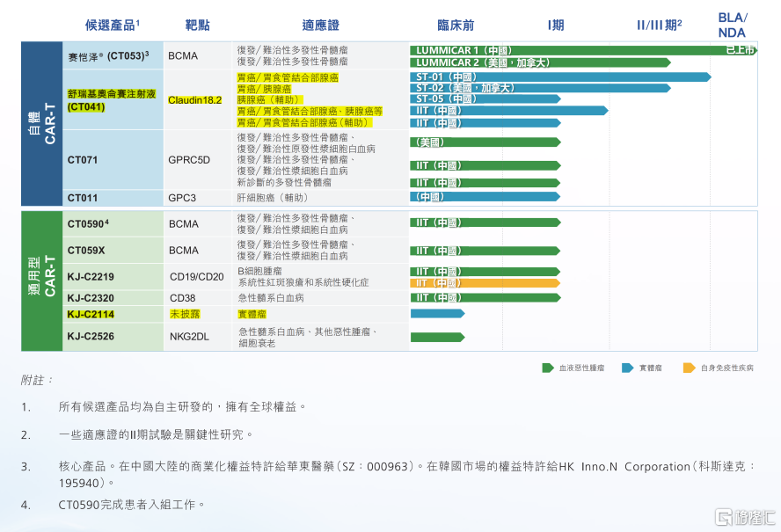Click the 自體 CAR-T section label
Image resolution: width=781 pixels, height=532 pixels.
coord(42,123)
